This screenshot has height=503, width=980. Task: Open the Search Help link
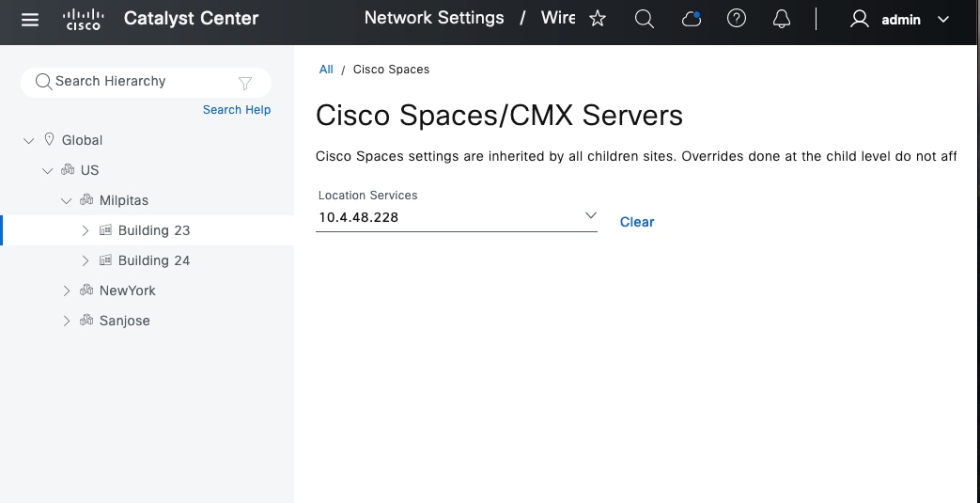click(x=237, y=110)
